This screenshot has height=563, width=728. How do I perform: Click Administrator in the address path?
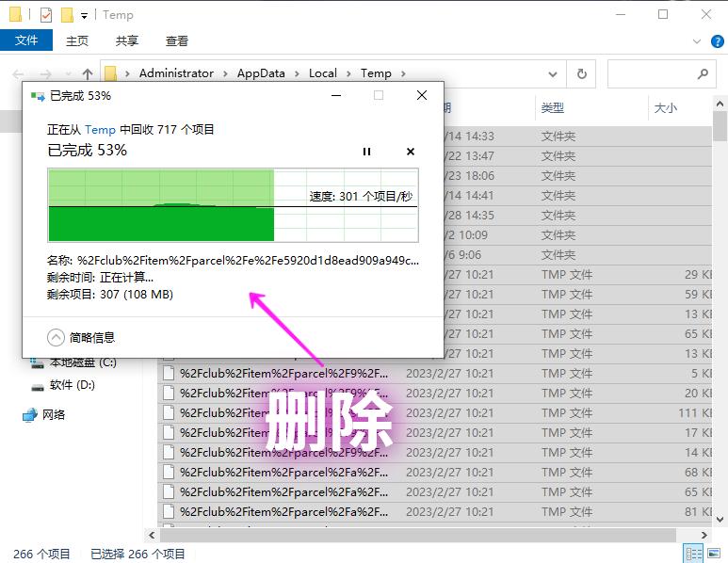tap(176, 73)
